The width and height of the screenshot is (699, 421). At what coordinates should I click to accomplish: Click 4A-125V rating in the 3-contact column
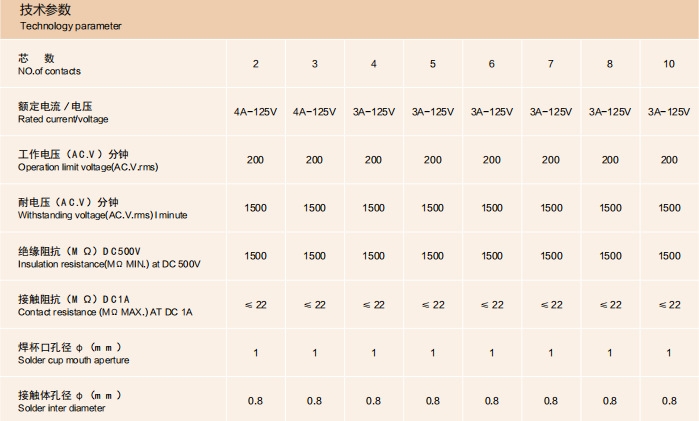pyautogui.click(x=314, y=112)
